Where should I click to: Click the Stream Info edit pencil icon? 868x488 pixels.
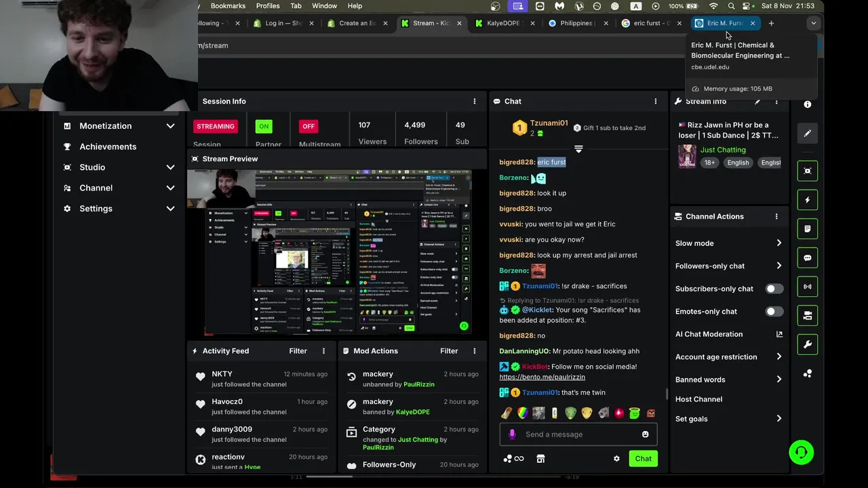pyautogui.click(x=757, y=102)
